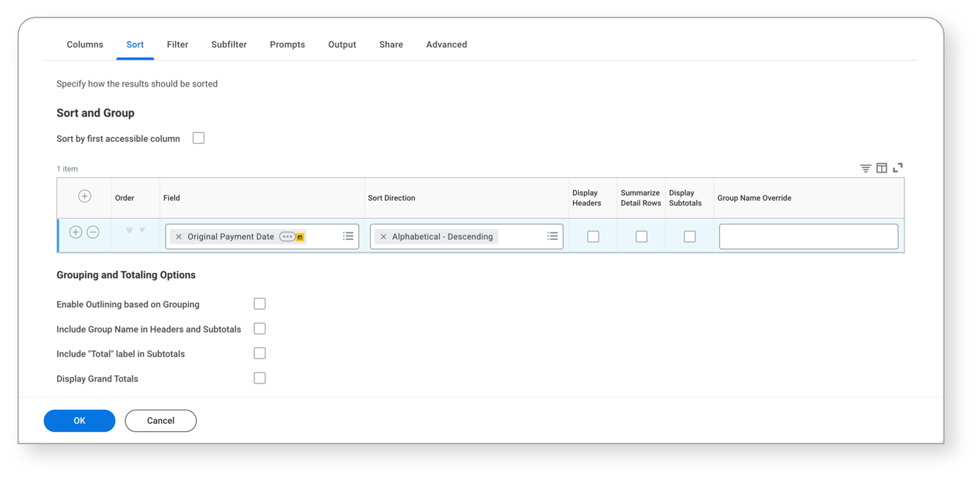Check Include Group Name in Headers and Subtotals
980x479 pixels.
(259, 329)
